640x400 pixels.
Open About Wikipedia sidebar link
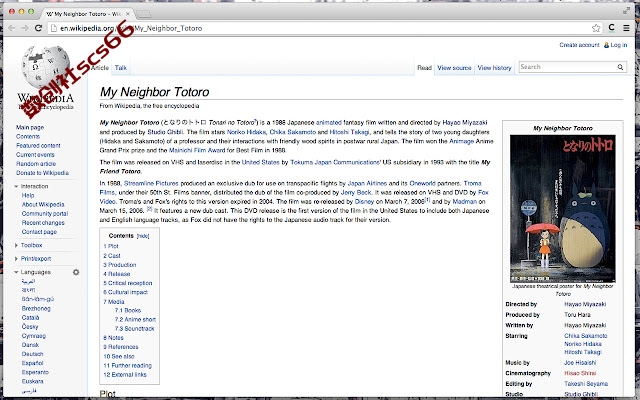pos(43,204)
